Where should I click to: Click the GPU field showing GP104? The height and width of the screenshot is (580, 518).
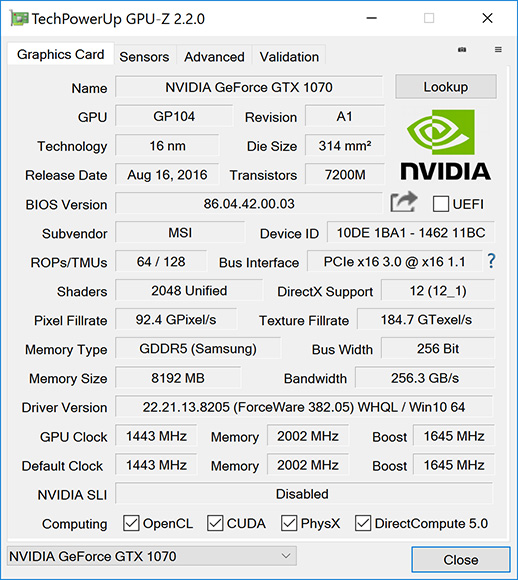click(x=174, y=116)
